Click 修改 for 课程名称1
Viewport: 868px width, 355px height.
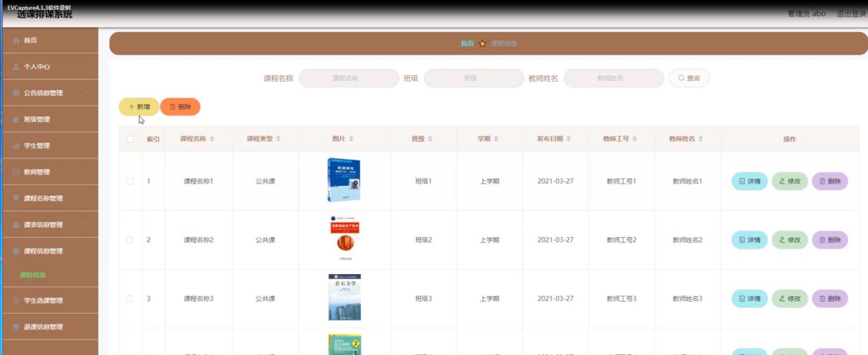click(x=789, y=182)
